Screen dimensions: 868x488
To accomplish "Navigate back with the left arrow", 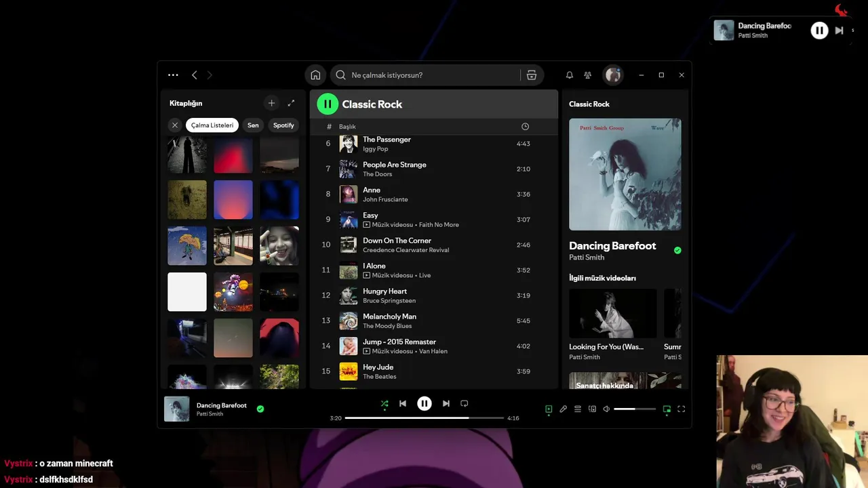I will coord(194,75).
